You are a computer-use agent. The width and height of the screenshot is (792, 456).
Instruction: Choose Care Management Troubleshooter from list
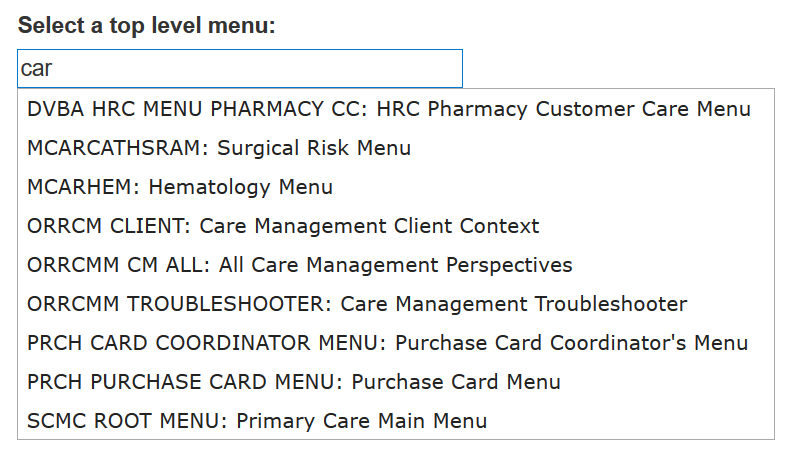pos(513,304)
